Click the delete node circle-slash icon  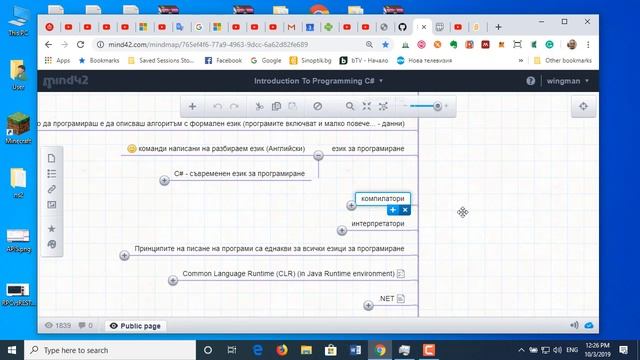[318, 107]
